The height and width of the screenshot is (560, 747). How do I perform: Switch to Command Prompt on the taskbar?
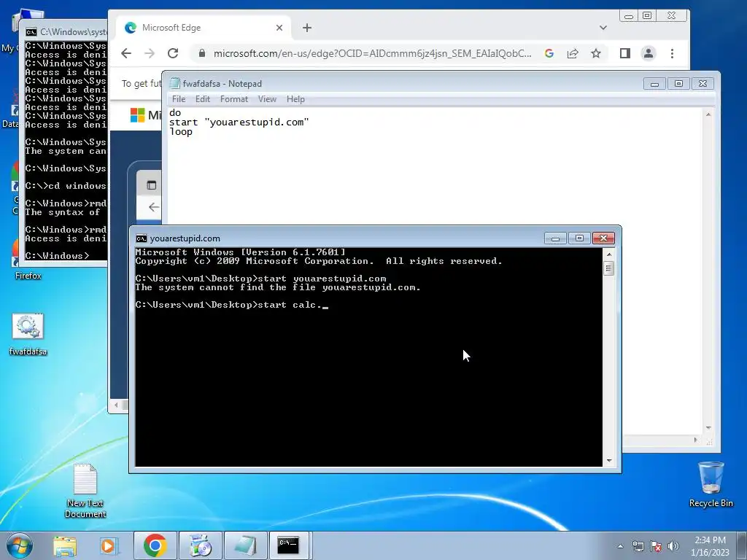[x=289, y=545]
